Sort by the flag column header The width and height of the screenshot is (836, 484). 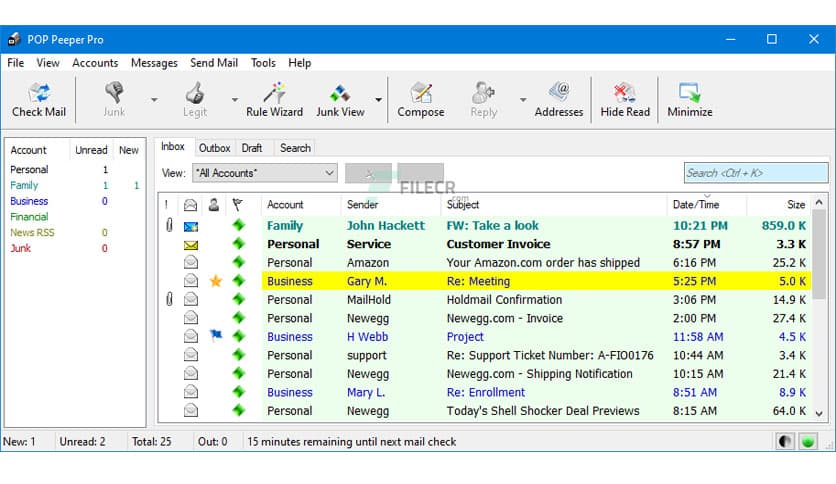point(237,204)
